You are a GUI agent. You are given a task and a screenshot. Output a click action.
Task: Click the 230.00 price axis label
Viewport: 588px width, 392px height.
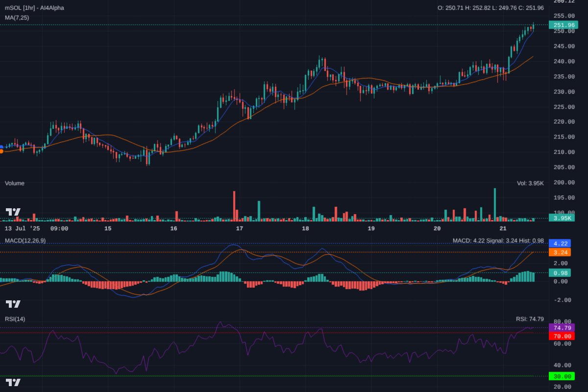564,92
